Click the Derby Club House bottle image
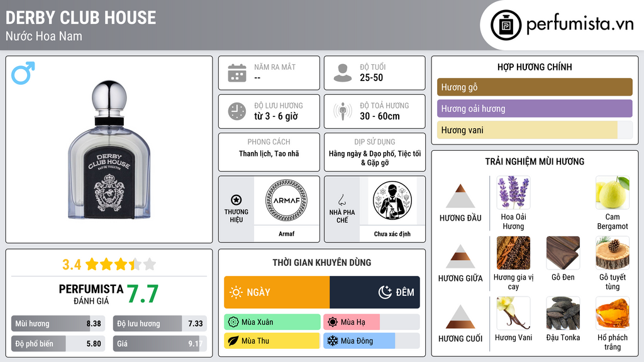644x362 pixels. [109, 150]
